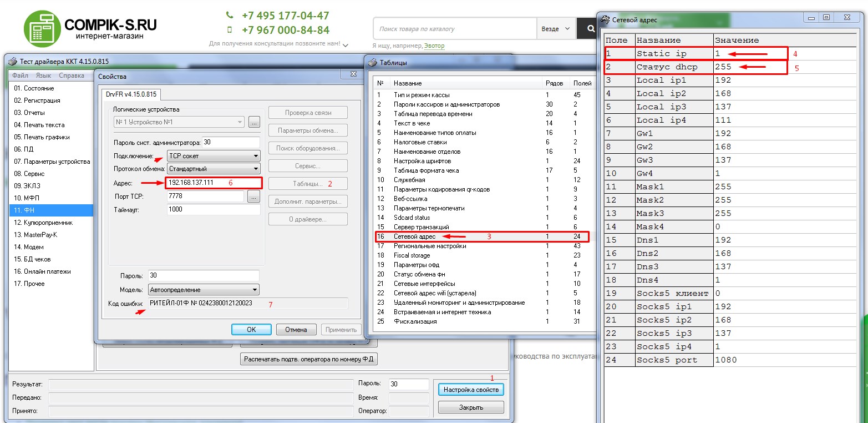
Task: Open the Подключение dropdown (TCP сокет)
Action: (214, 156)
